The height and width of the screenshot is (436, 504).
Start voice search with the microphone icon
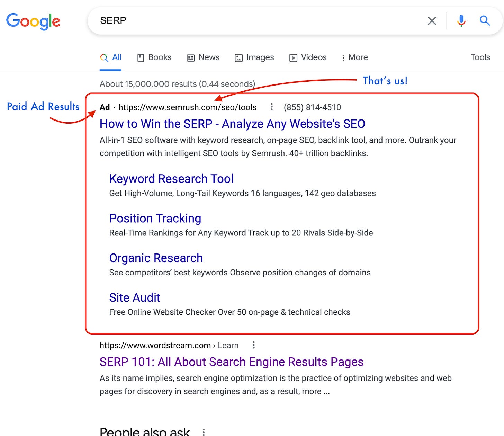461,21
